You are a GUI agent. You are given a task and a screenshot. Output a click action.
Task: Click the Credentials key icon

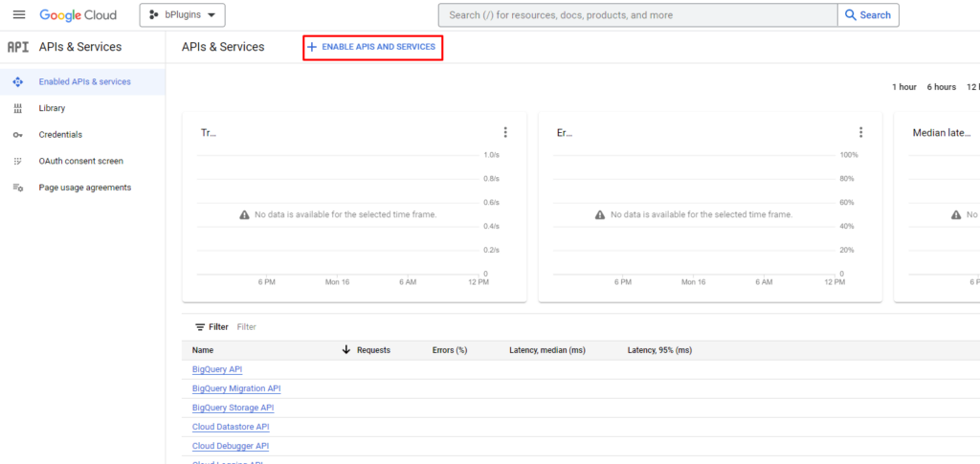[x=17, y=135]
